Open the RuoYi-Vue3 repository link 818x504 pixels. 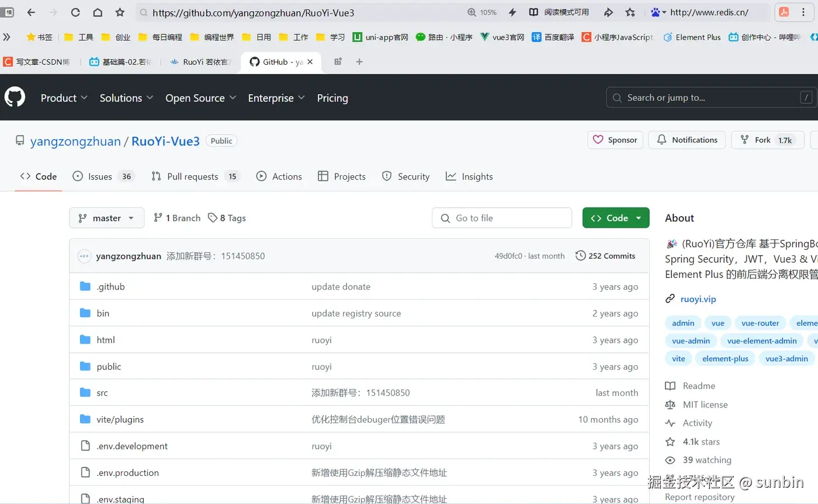(x=165, y=141)
